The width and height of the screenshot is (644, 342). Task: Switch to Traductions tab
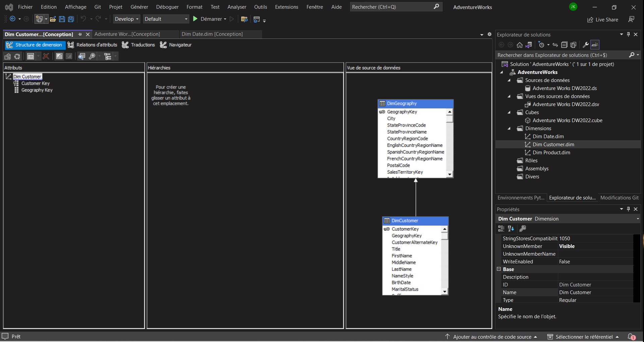pyautogui.click(x=138, y=45)
